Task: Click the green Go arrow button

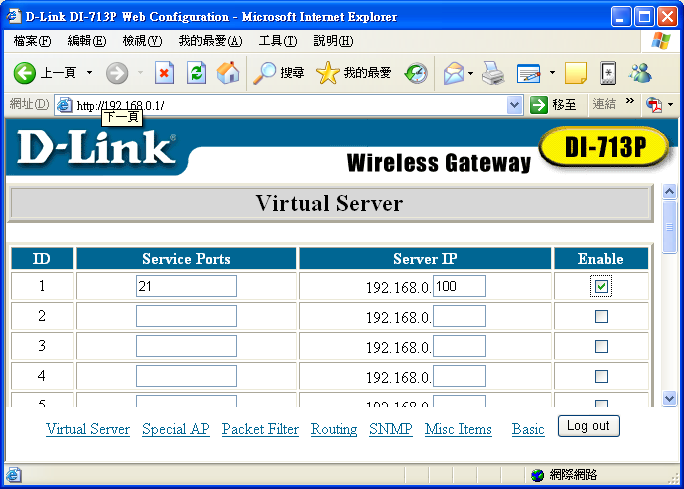Action: point(538,105)
